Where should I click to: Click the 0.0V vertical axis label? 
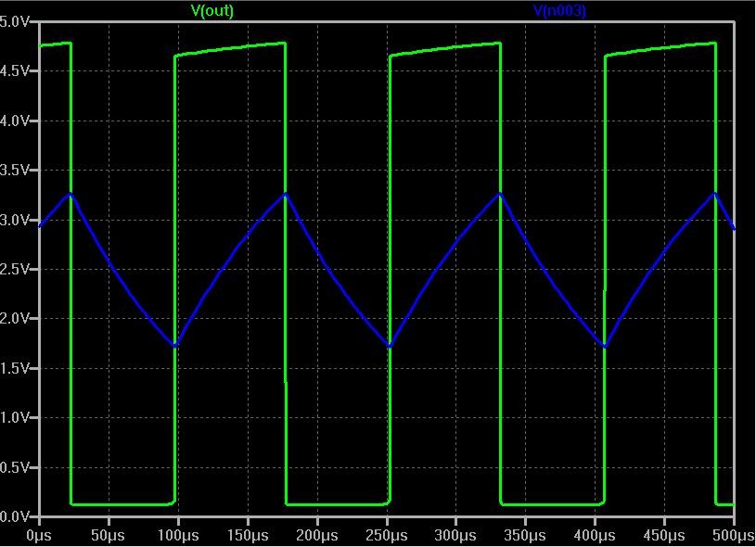pos(15,516)
